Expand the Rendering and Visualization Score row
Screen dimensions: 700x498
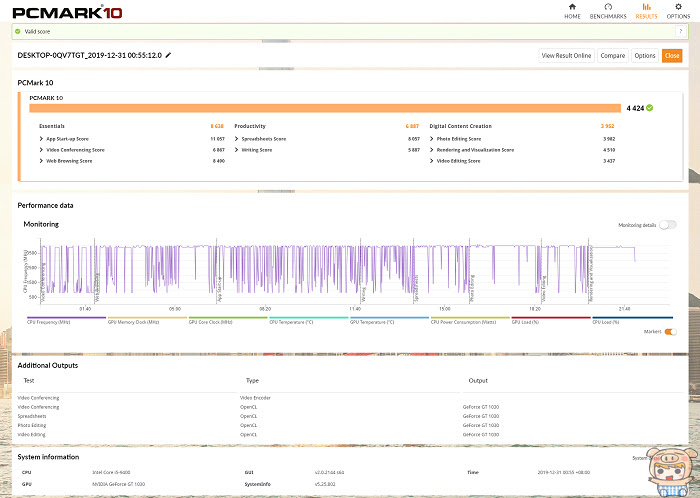coord(432,150)
